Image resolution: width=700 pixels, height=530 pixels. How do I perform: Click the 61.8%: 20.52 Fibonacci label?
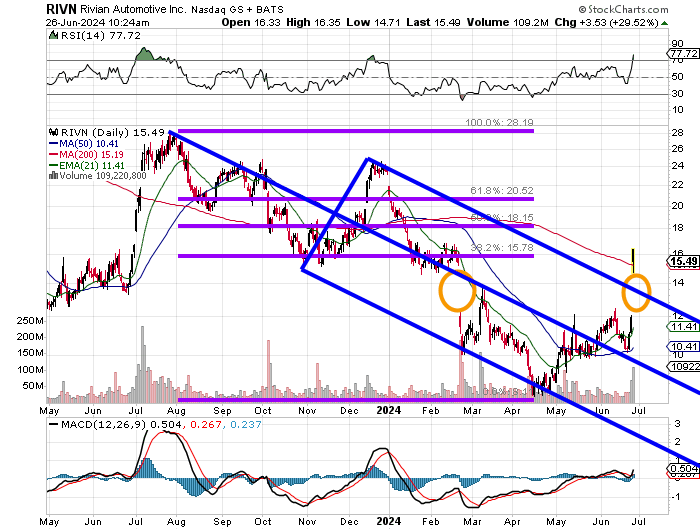(502, 191)
